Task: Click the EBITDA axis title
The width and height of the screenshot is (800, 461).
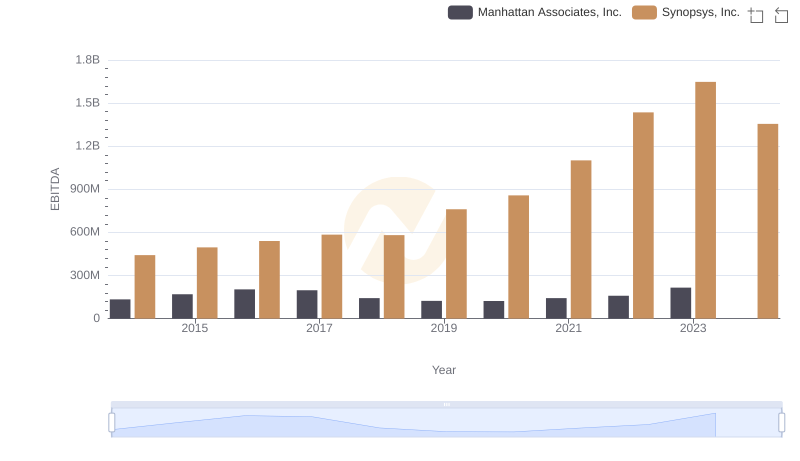Action: click(55, 189)
